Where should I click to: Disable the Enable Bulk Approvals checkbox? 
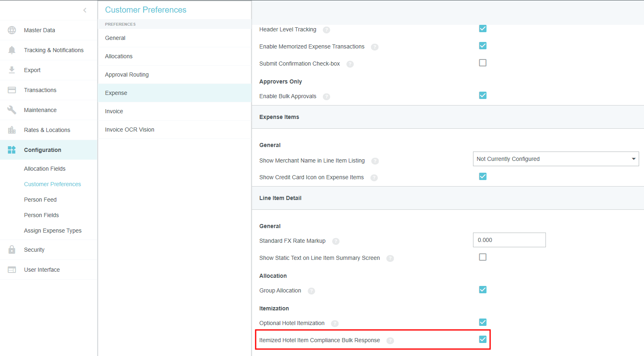pos(483,95)
